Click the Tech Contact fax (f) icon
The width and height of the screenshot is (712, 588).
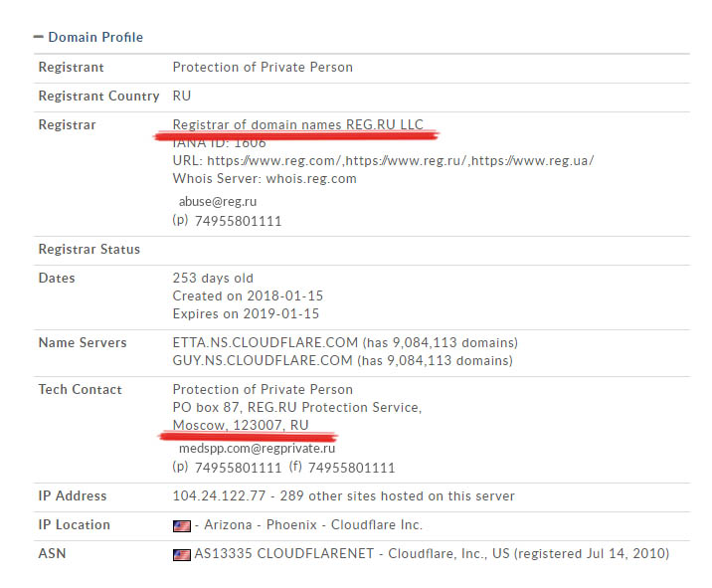click(295, 467)
